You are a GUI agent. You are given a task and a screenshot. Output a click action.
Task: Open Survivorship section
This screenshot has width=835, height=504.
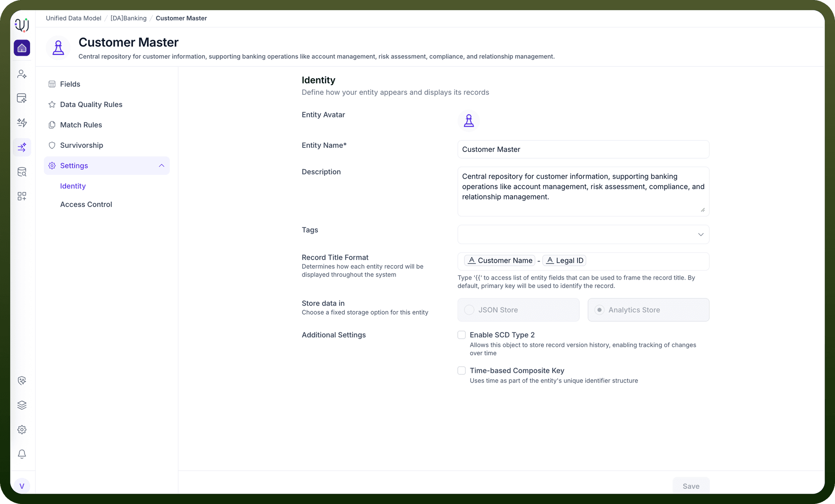click(x=107, y=145)
